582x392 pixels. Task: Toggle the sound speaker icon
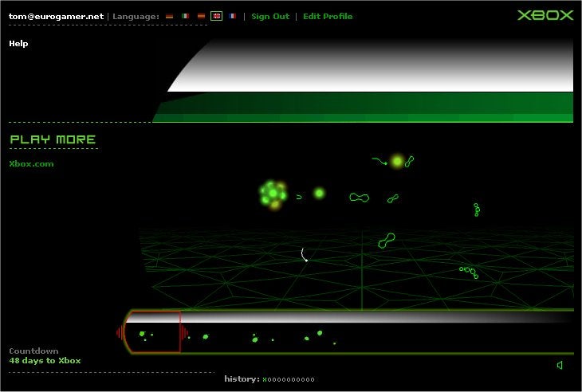(x=560, y=365)
